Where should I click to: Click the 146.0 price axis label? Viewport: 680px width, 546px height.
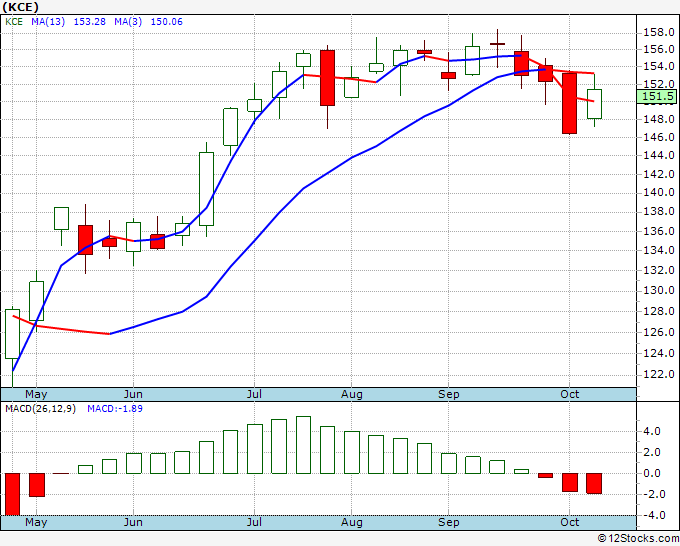tap(658, 137)
